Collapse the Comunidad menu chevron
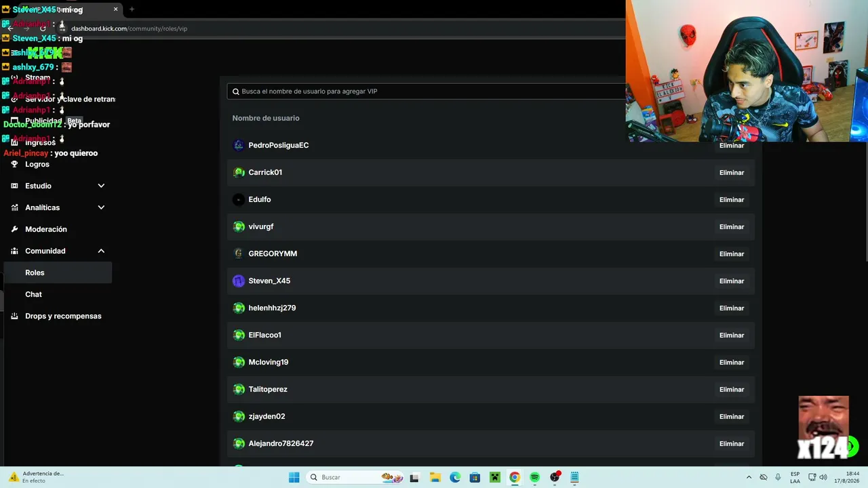The height and width of the screenshot is (488, 868). point(101,251)
